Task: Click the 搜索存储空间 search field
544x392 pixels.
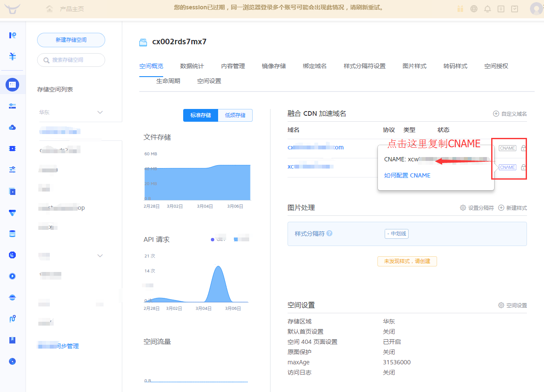Action: (71, 60)
